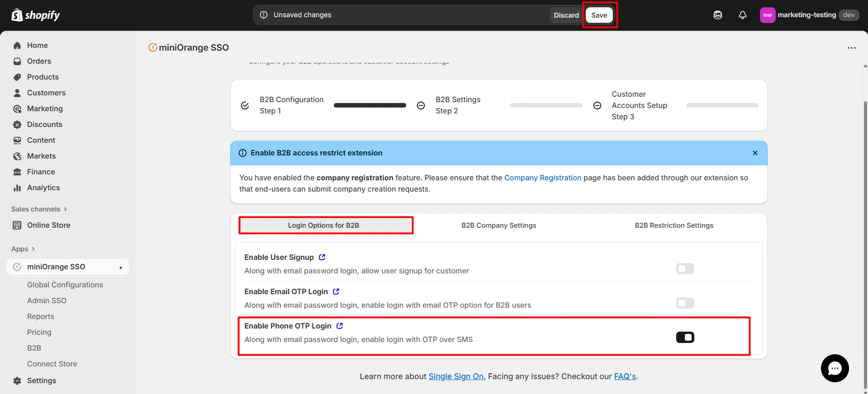Open Admin SSO submenu item
Viewport: 868px width, 394px height.
(47, 300)
